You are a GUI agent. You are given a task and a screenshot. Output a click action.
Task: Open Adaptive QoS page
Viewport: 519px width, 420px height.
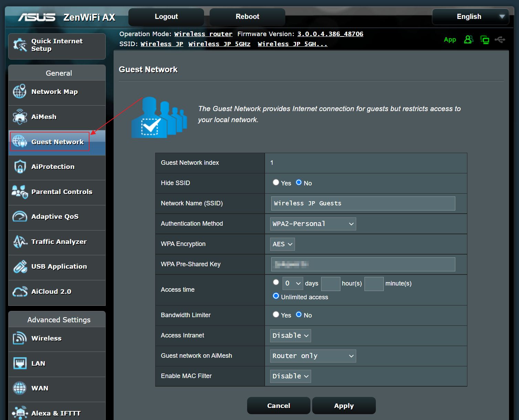(x=57, y=218)
